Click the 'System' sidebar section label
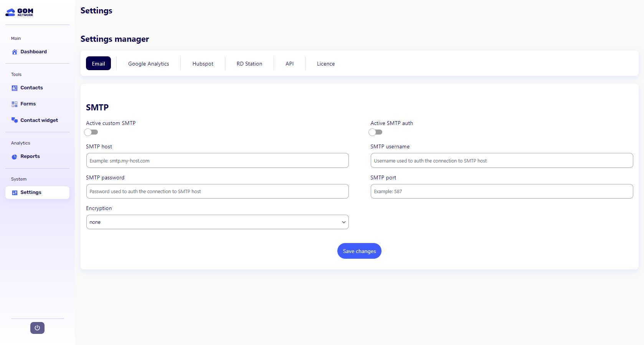 pos(19,179)
